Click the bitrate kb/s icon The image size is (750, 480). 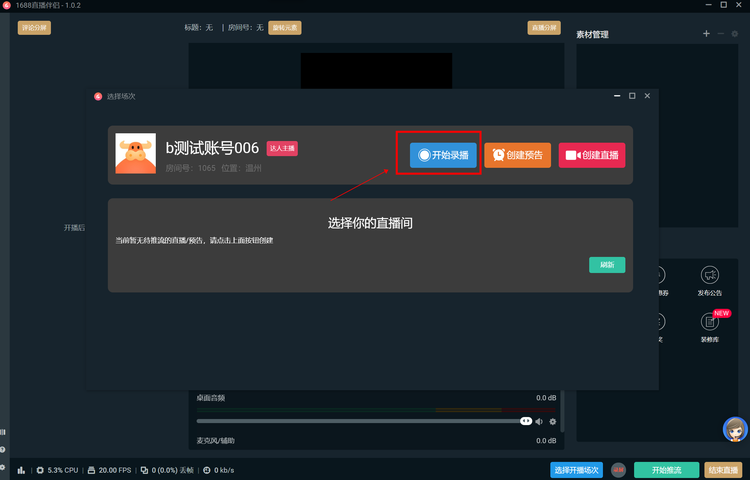(x=207, y=470)
